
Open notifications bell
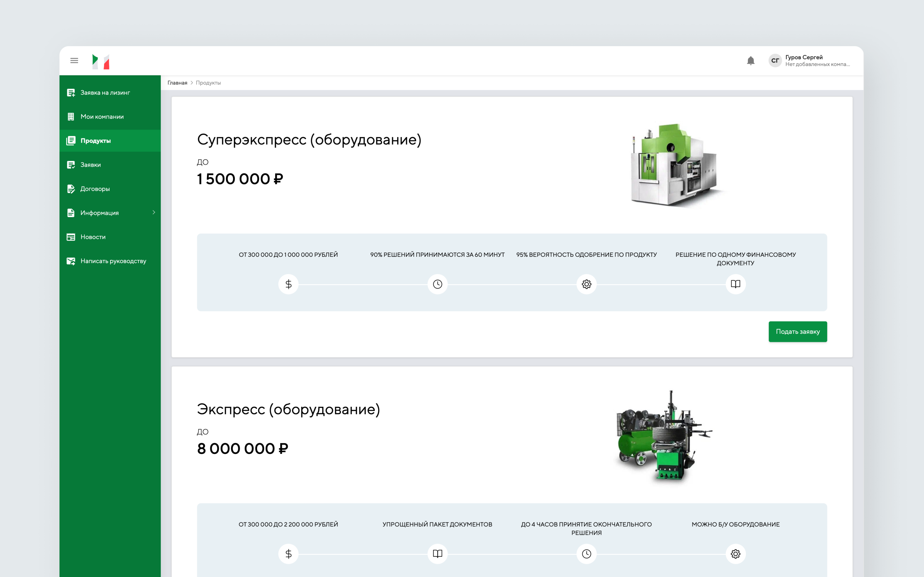coord(750,61)
